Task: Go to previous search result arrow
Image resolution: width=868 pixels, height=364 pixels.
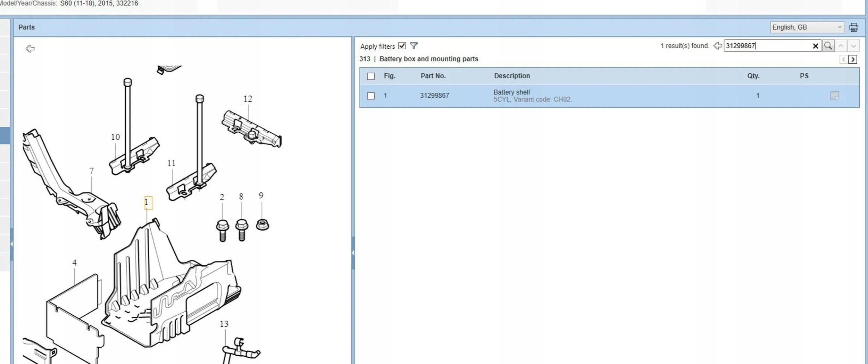Action: tap(841, 46)
